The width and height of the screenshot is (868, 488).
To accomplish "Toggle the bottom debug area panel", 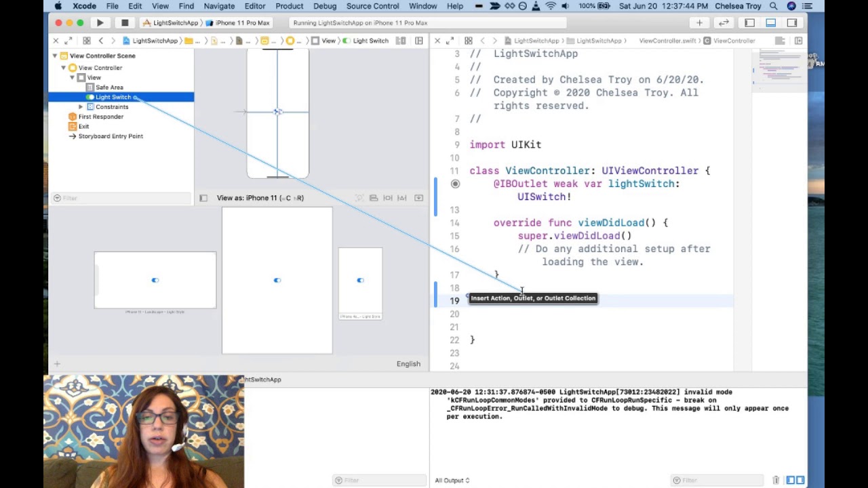I will (x=770, y=23).
